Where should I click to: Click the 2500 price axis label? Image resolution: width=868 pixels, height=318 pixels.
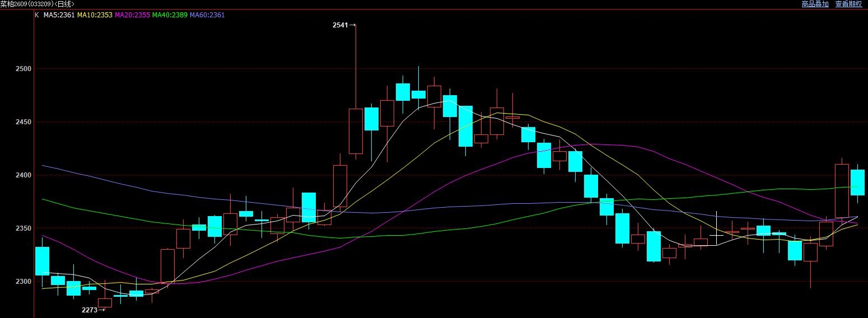click(x=23, y=69)
